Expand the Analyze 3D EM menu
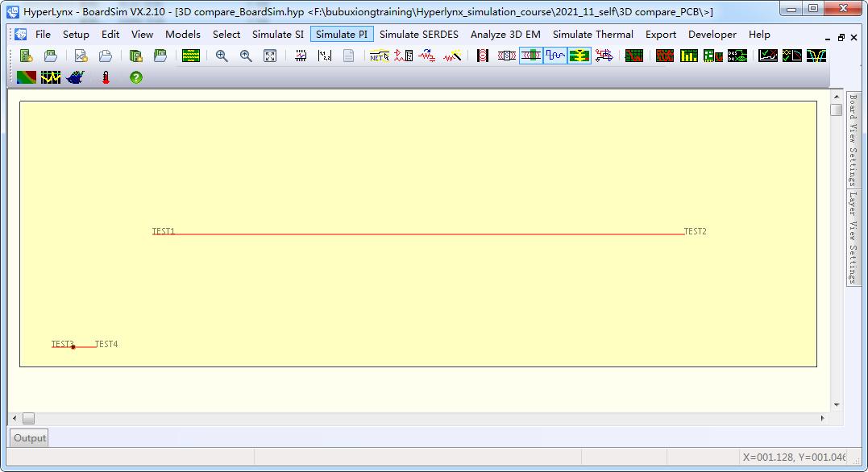The image size is (868, 472). point(505,35)
